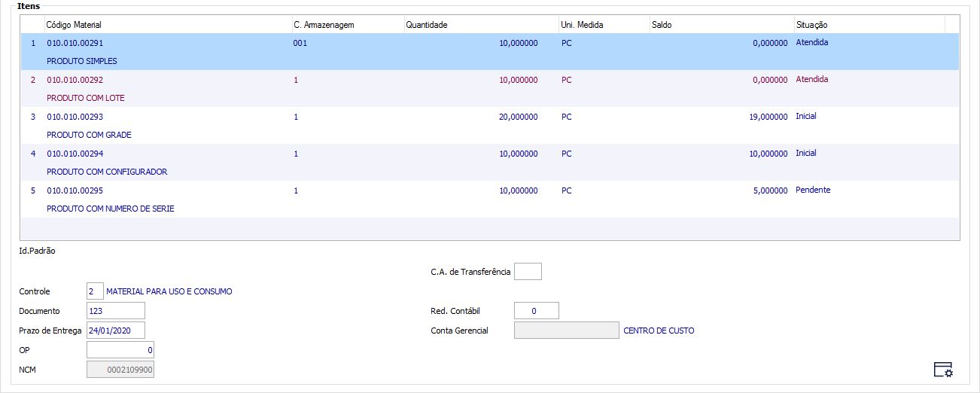This screenshot has height=393, width=980.
Task: Click into the Documento field
Action: click(x=115, y=311)
